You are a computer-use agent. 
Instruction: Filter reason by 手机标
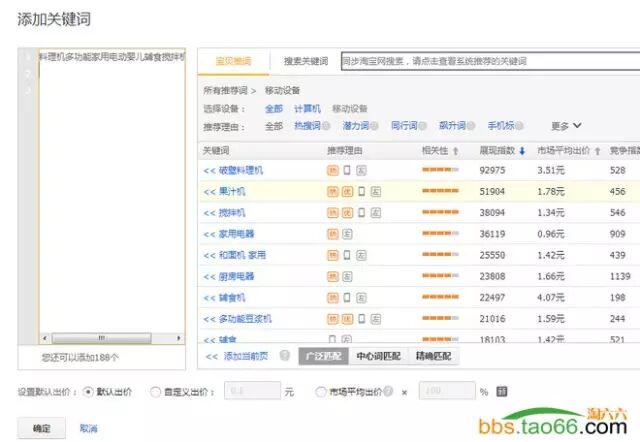[x=501, y=126]
